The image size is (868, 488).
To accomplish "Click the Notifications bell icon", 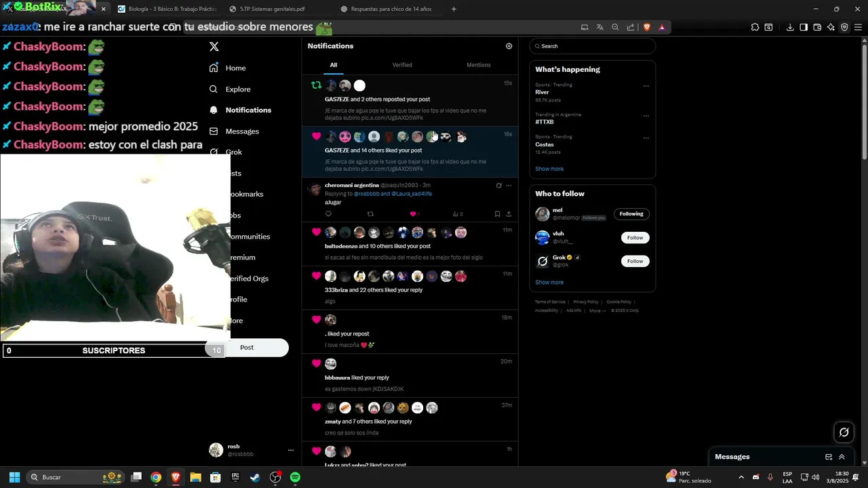I will pos(214,110).
